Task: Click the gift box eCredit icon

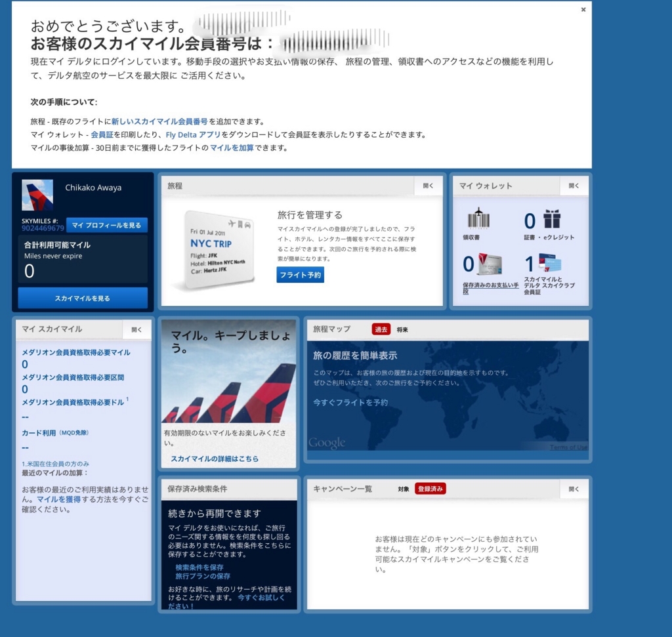Action: 552,219
